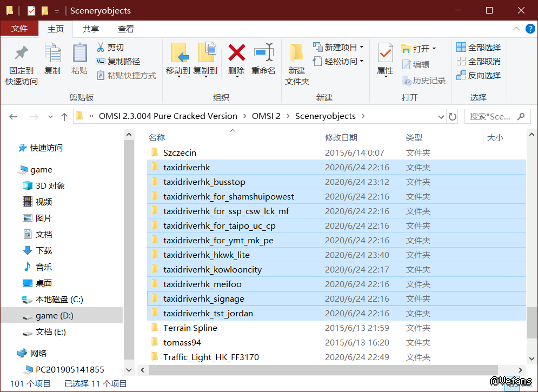Expand the Open (打开) dropdown arrow
The width and height of the screenshot is (538, 392).
434,49
